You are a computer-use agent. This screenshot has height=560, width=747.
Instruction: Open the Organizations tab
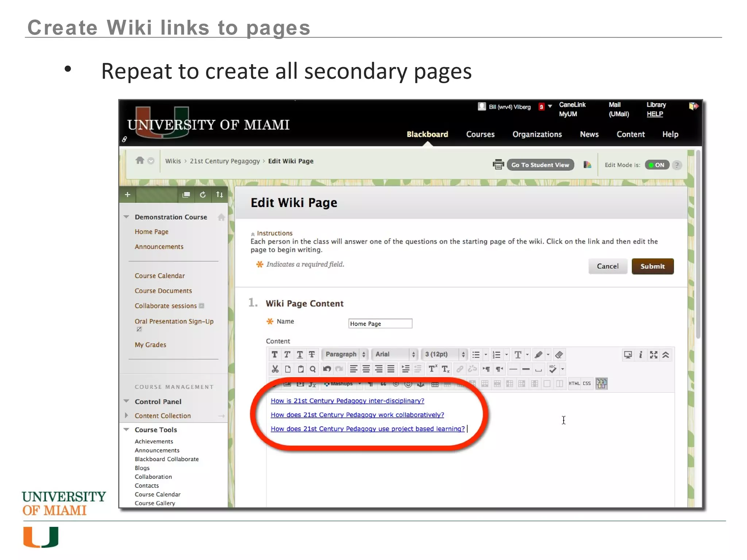(537, 134)
